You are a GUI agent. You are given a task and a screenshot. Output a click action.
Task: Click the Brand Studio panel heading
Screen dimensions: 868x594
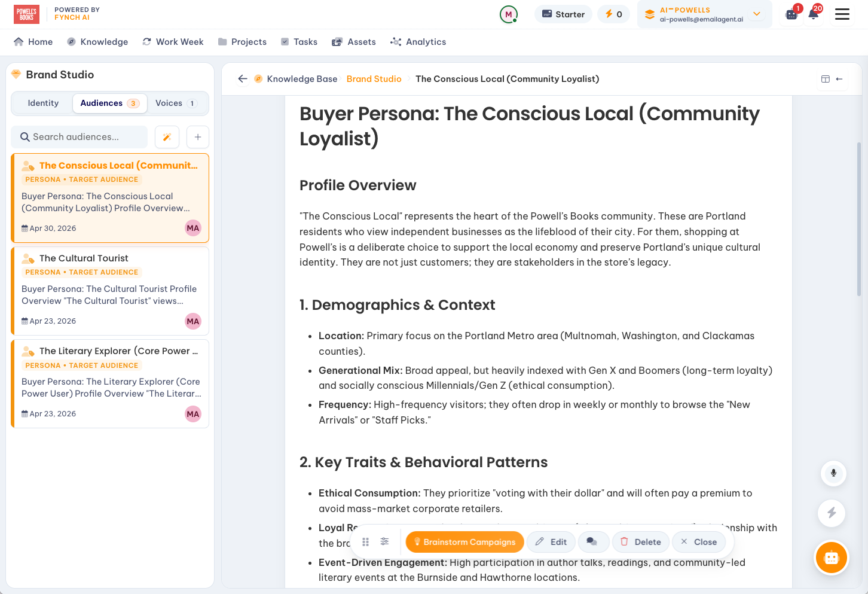(60, 75)
